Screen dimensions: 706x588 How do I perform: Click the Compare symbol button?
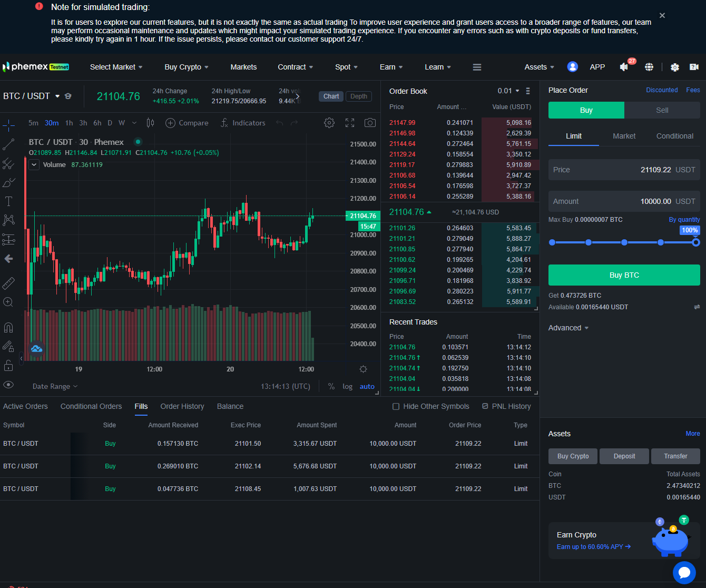[x=187, y=123]
